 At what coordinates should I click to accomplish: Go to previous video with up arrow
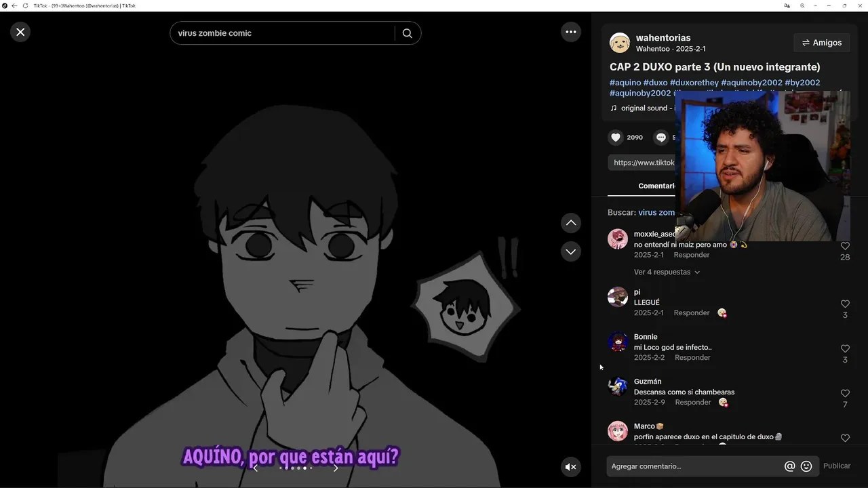pos(571,223)
